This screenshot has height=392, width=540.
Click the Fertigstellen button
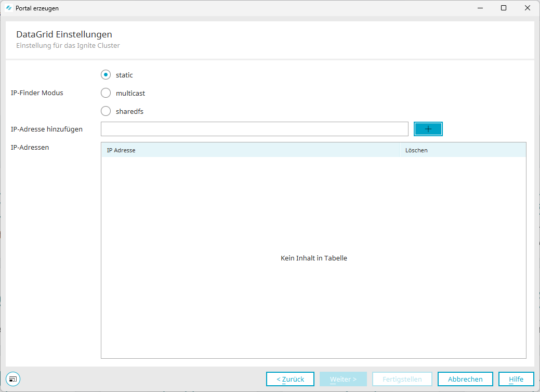click(x=402, y=379)
